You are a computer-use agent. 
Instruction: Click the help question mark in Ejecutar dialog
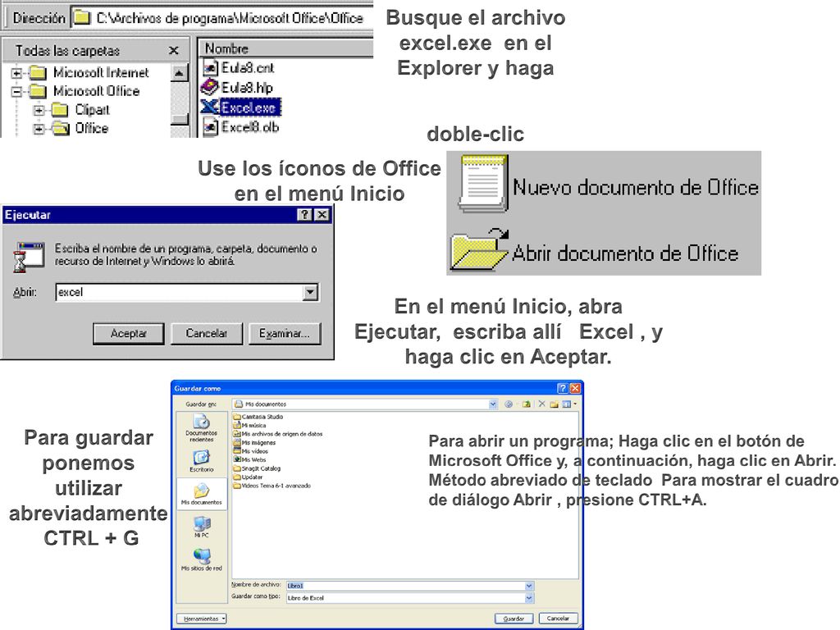[x=304, y=215]
